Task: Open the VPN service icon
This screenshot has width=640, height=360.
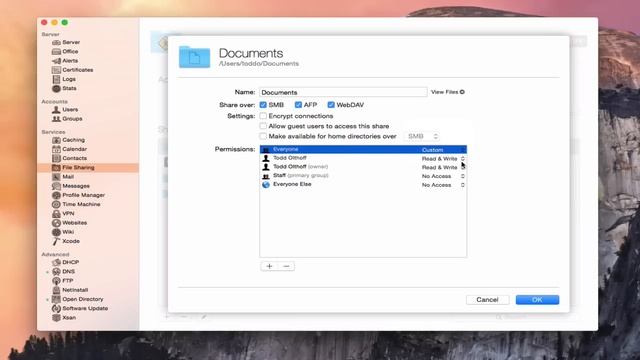Action: (x=56, y=213)
